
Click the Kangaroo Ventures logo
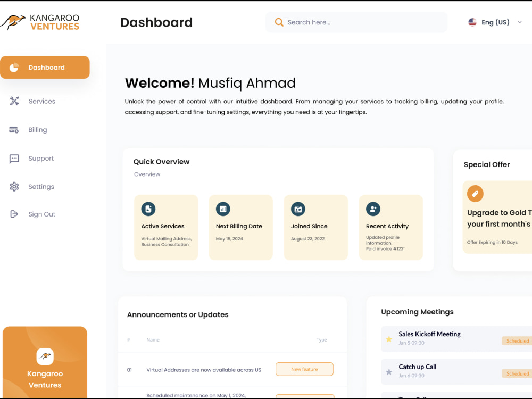(40, 22)
